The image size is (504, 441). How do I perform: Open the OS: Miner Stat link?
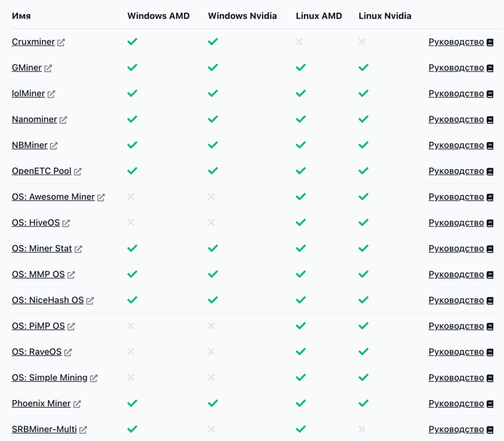(42, 249)
